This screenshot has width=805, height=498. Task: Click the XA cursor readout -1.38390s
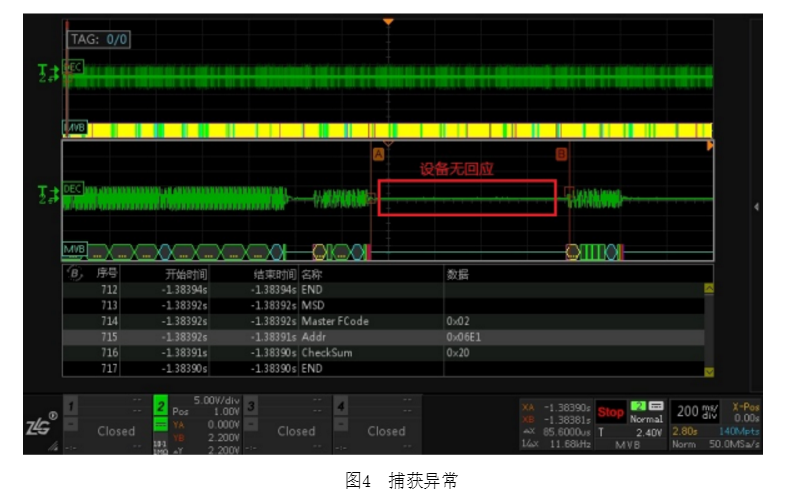pyautogui.click(x=556, y=408)
